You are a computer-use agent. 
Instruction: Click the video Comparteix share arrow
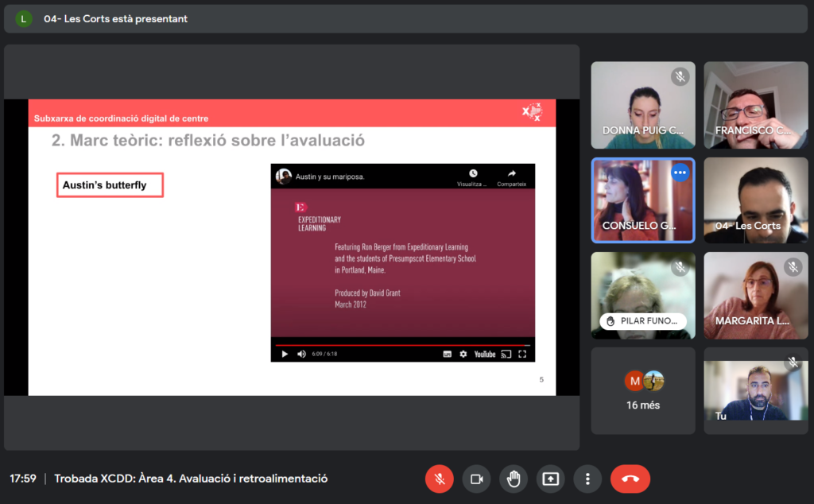(511, 174)
